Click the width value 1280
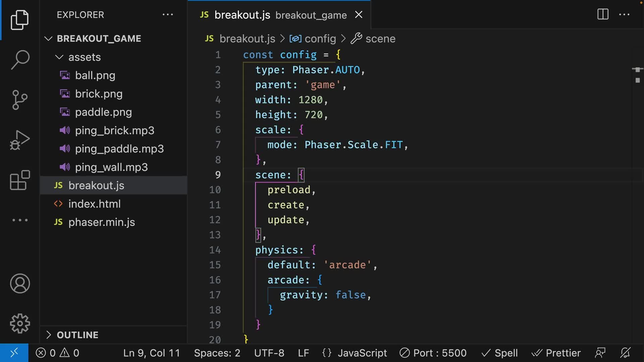The height and width of the screenshot is (362, 644). tap(310, 100)
